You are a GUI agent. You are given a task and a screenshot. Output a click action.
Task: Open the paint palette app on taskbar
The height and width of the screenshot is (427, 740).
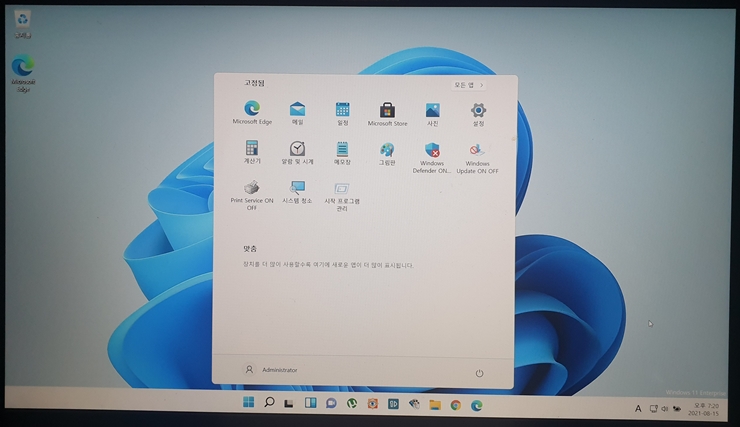[414, 404]
